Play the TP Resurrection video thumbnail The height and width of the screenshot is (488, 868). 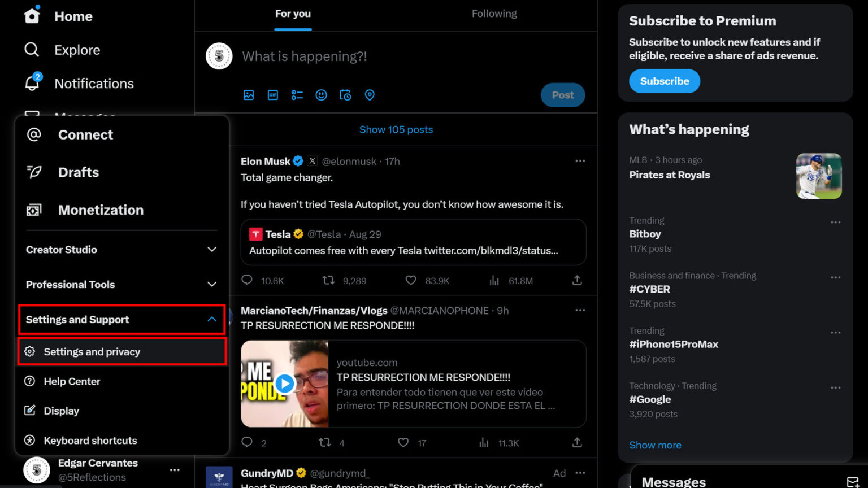[x=285, y=384]
